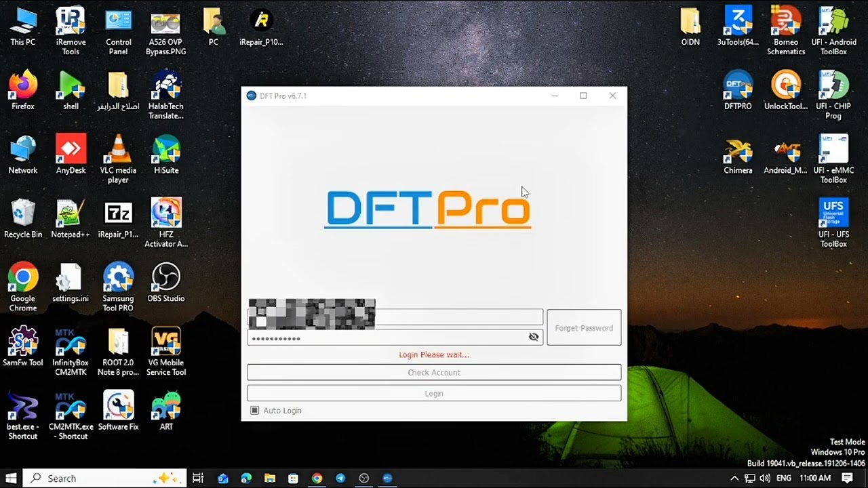Select the iRepair_P10 icon in the top row
868x488 pixels.
click(261, 27)
